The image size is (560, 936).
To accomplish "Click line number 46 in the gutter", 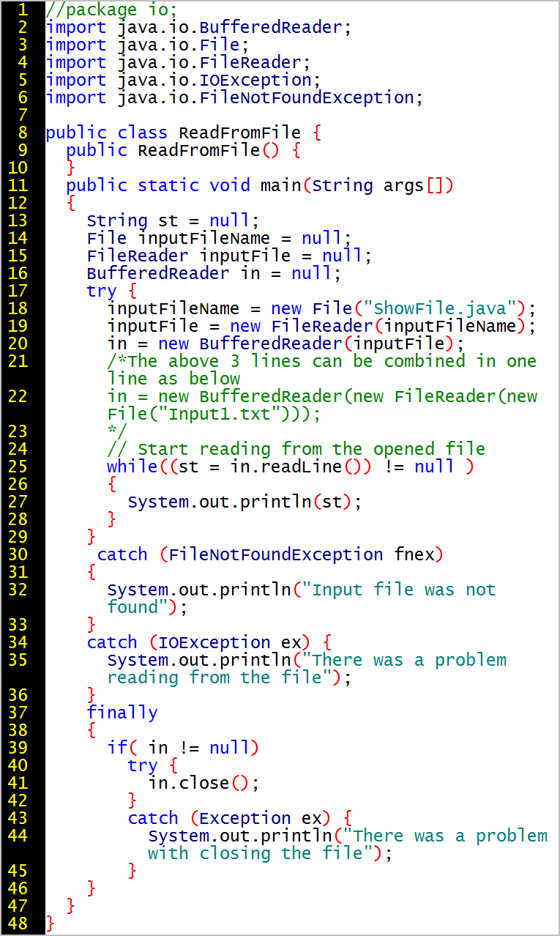I will 17,889.
